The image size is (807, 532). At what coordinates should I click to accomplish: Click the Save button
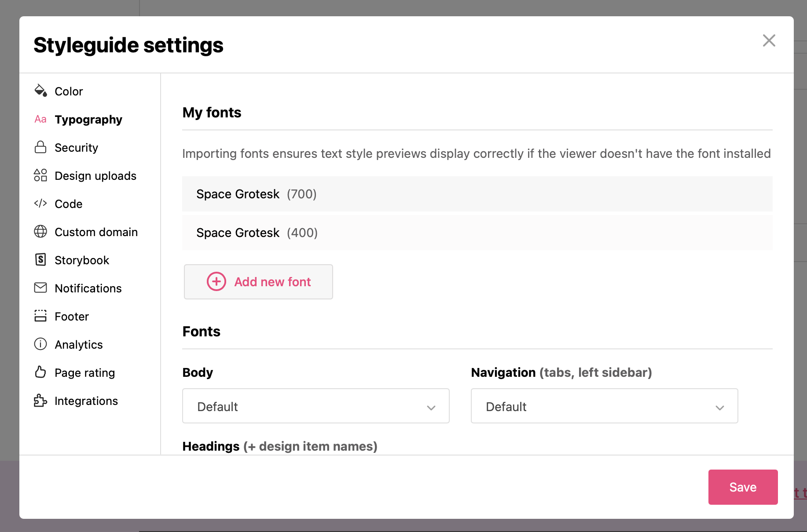point(743,487)
